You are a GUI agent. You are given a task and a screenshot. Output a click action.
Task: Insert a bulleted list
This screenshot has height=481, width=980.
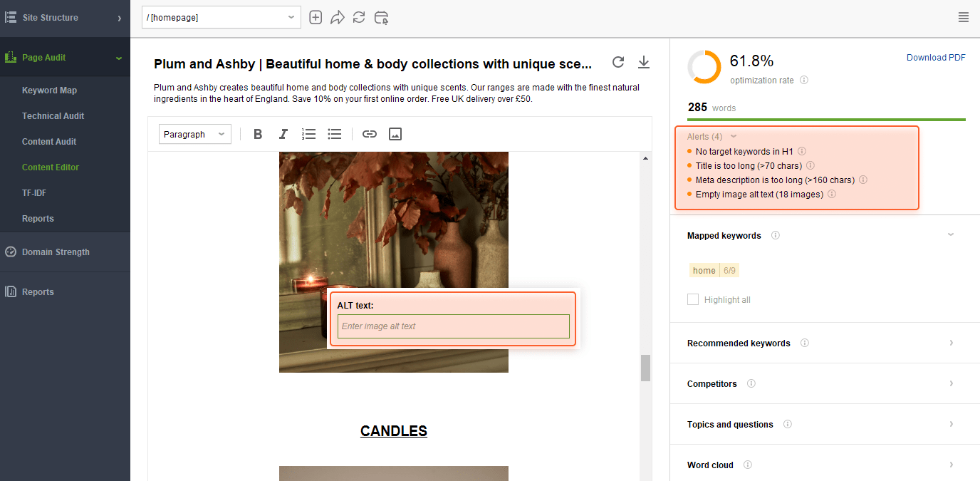[335, 134]
